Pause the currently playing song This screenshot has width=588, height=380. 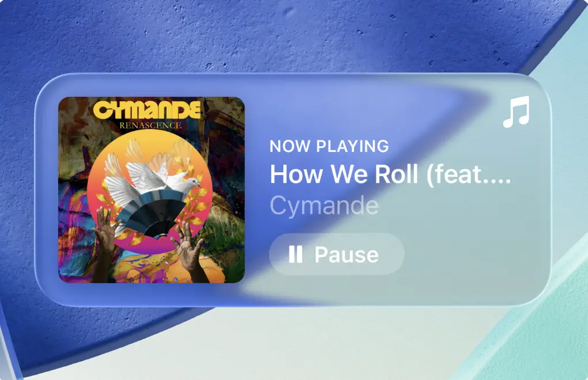(x=337, y=254)
